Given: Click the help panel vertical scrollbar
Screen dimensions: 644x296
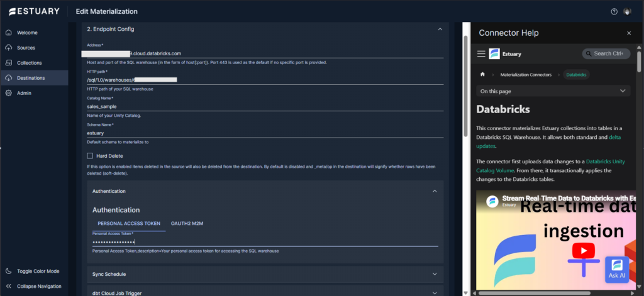Looking at the screenshot, I should point(639,62).
